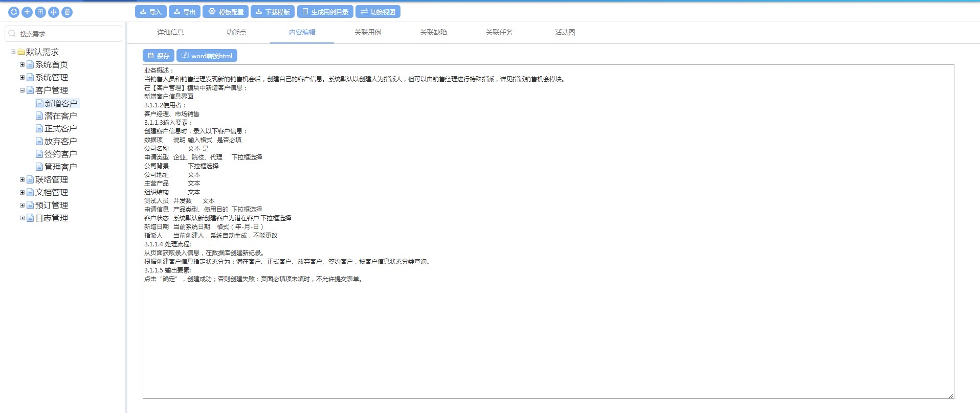
Task: Open 模板配置 template settings
Action: (x=226, y=12)
